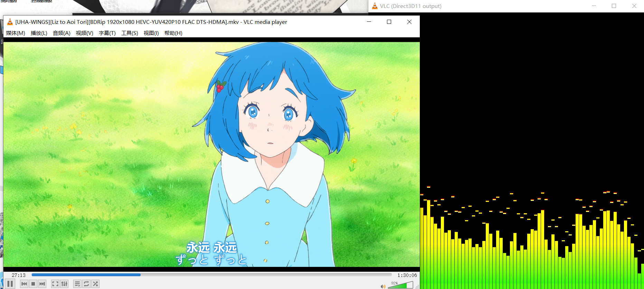Click the total duration 1:30:06 label
Screen dimensions: 644x289
click(x=407, y=275)
